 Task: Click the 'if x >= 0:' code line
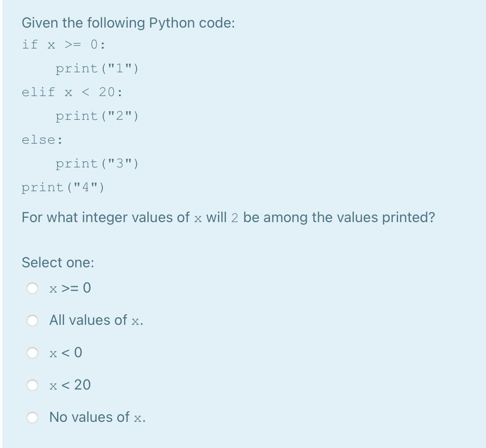coord(64,45)
